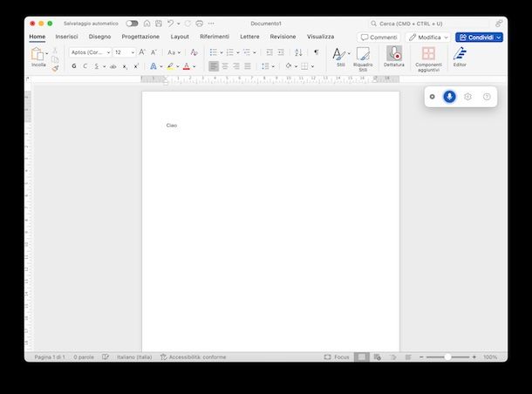
Task: Click the Format Painter brush icon
Action: [55, 69]
